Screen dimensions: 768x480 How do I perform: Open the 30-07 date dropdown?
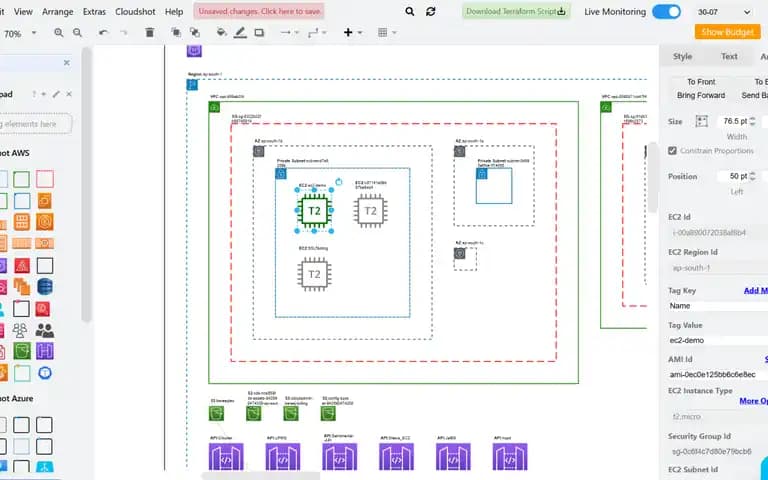[724, 12]
